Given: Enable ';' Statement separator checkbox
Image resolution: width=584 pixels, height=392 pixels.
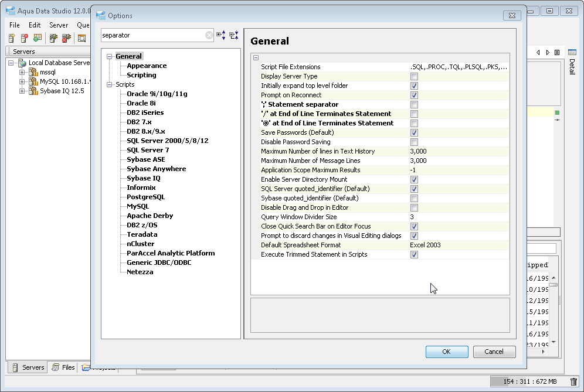Looking at the screenshot, I should 414,105.
